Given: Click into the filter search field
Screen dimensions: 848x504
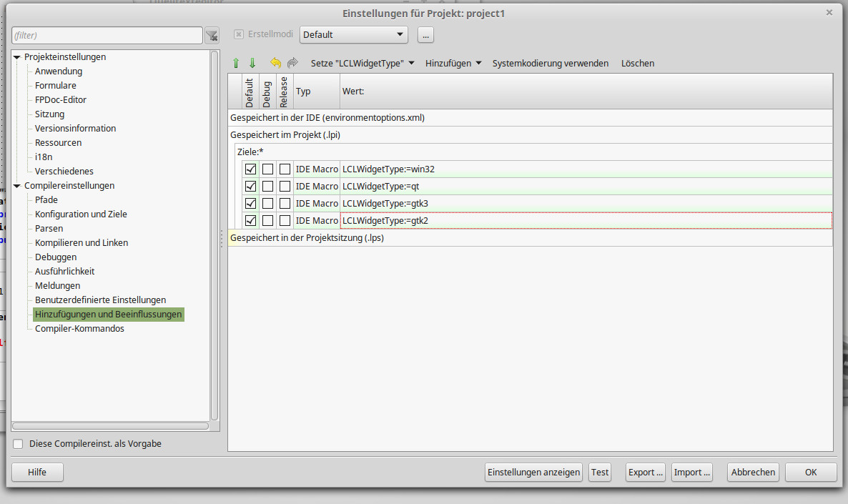Looking at the screenshot, I should [107, 35].
